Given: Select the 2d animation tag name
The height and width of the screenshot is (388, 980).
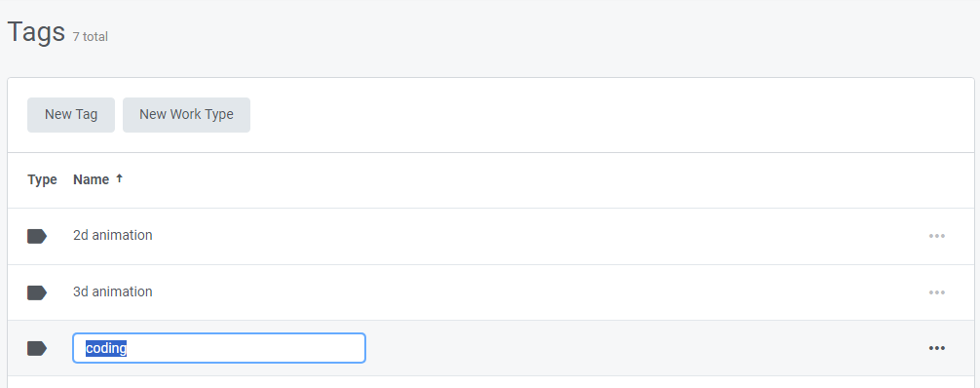Looking at the screenshot, I should click(x=112, y=235).
